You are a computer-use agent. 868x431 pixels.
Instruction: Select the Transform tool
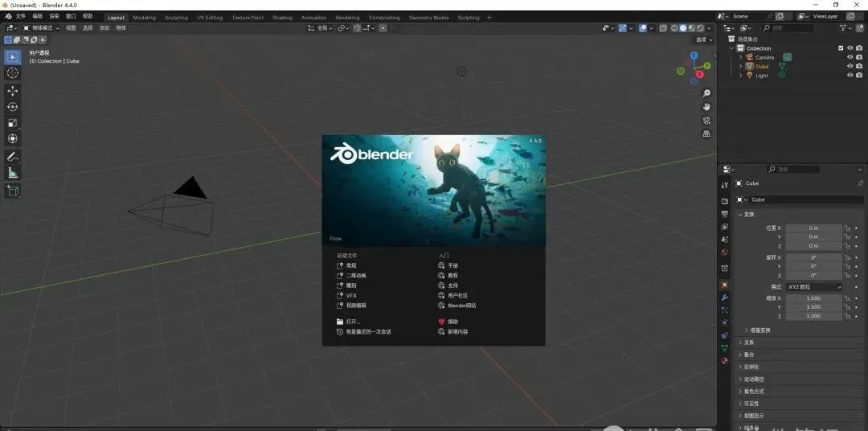point(13,138)
